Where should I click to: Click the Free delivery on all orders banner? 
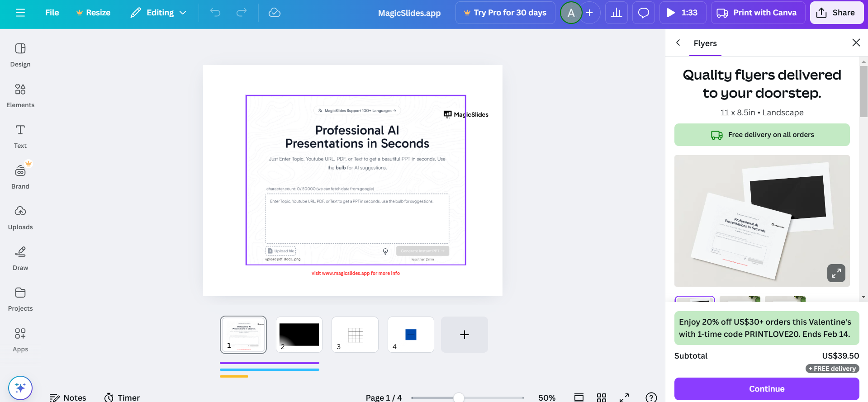coord(762,135)
